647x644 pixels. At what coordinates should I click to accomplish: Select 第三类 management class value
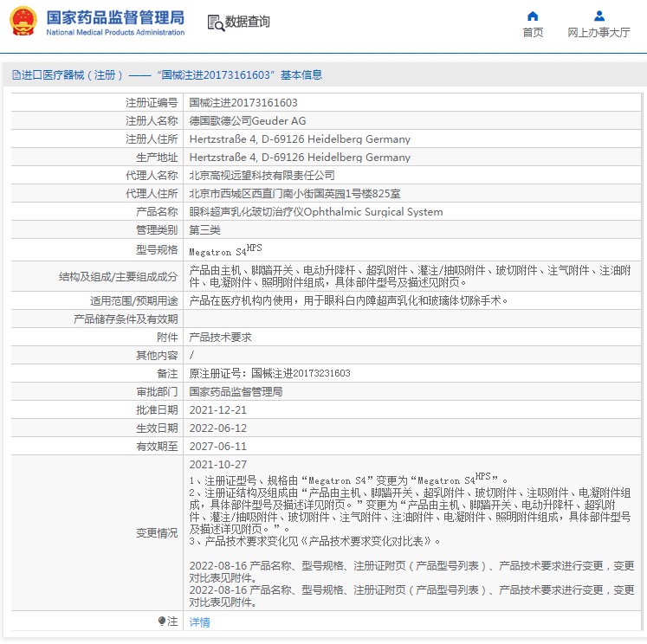tap(204, 229)
